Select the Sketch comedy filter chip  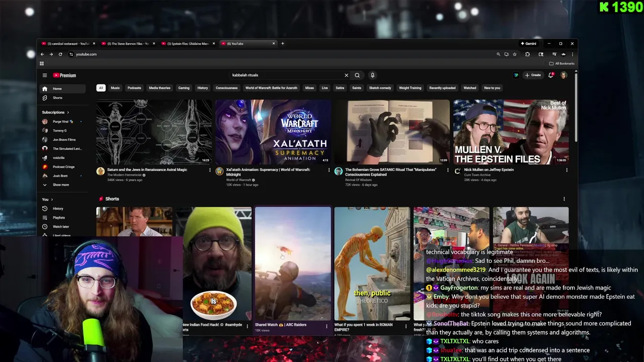coord(380,88)
